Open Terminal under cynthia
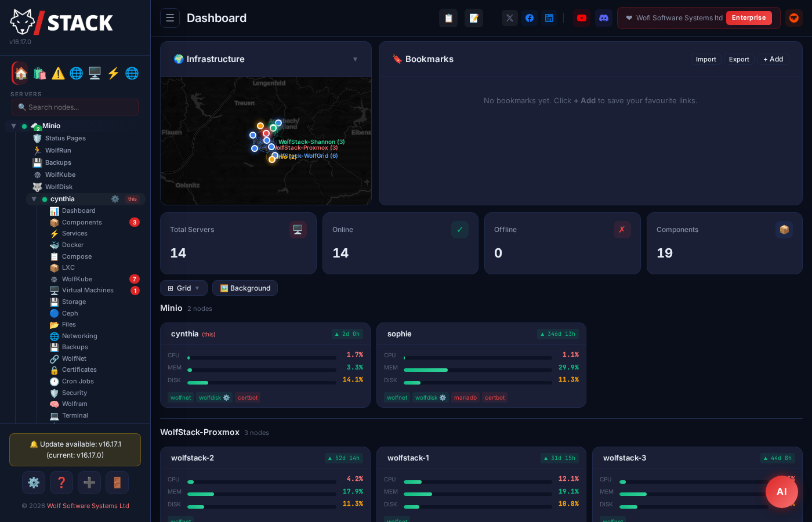 (75, 415)
